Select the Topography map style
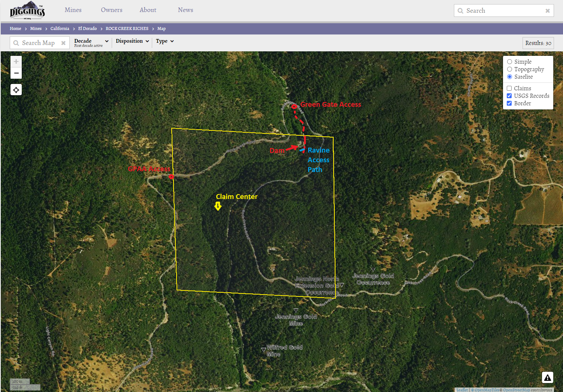Screen dimensions: 563x392 point(509,69)
